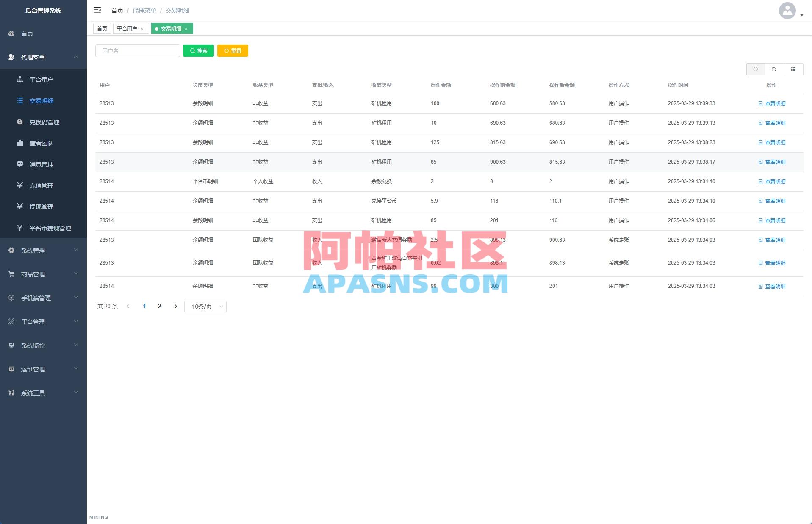This screenshot has width=812, height=524.
Task: Expand the 商品管理 menu
Action: coord(33,274)
